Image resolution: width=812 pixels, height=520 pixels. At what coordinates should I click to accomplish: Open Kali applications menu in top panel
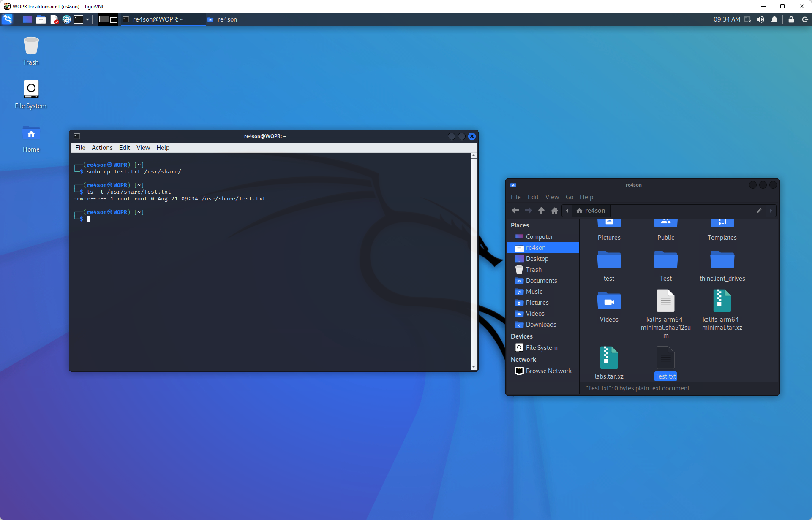[8, 19]
